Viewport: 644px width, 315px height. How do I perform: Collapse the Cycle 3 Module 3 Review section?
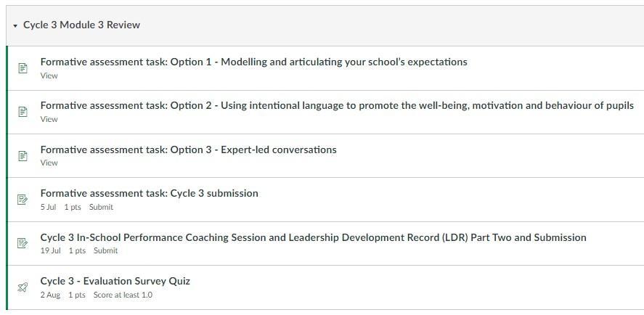click(15, 25)
